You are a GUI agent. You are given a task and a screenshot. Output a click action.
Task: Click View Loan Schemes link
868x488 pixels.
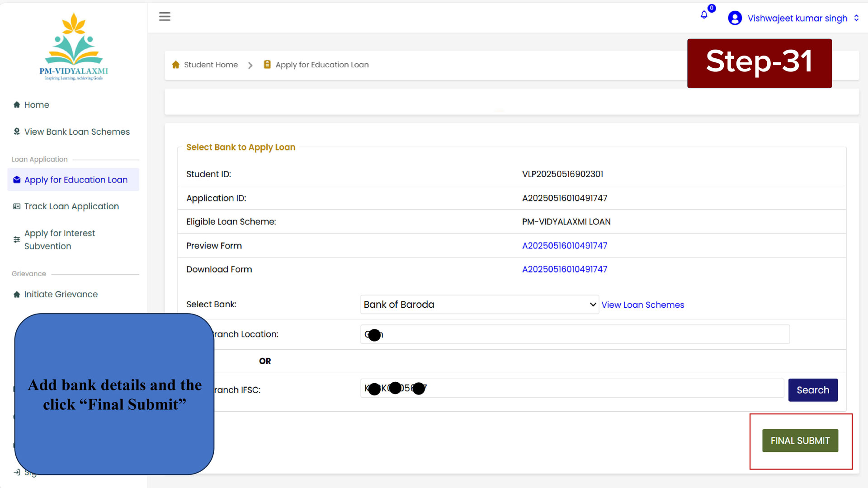[642, 305]
